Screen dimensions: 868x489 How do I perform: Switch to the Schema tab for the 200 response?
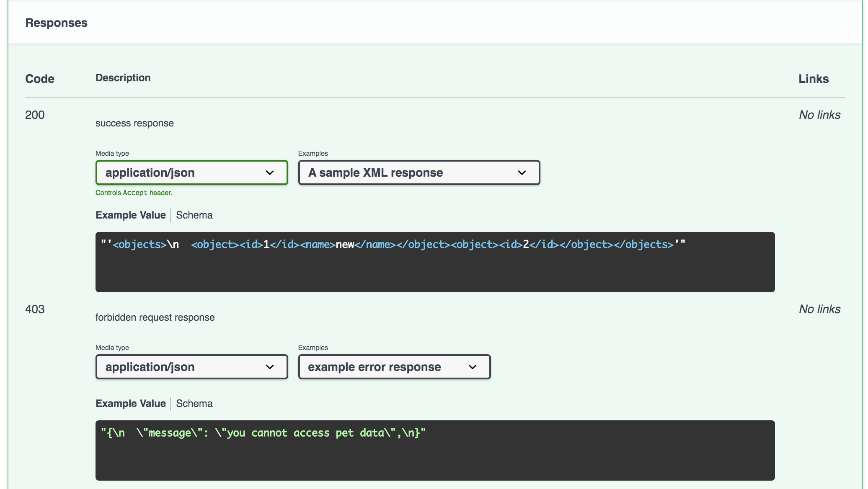click(194, 215)
